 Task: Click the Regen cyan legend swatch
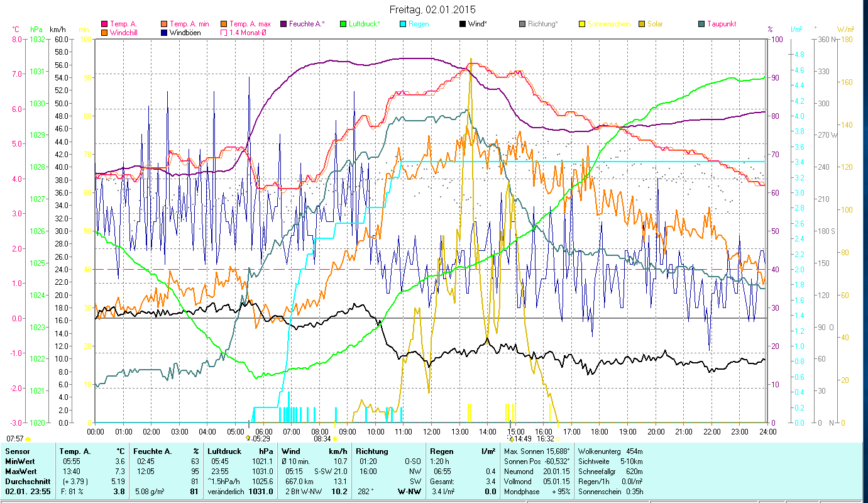click(x=403, y=24)
